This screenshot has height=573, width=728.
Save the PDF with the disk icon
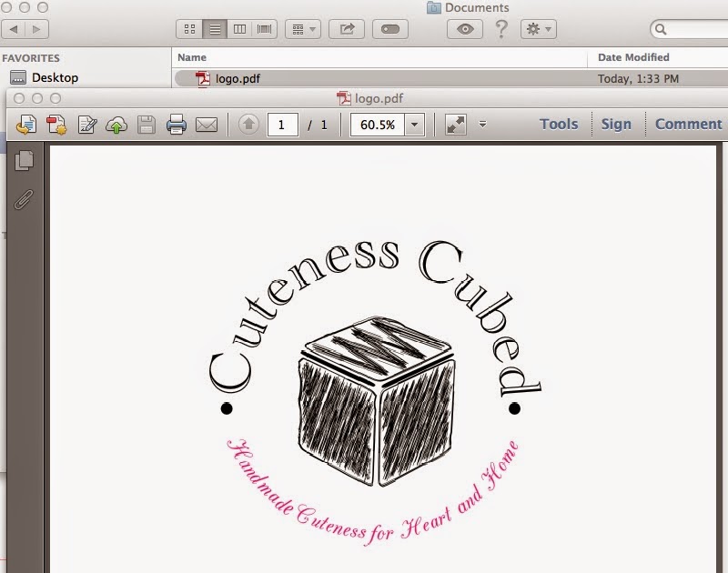coord(147,125)
